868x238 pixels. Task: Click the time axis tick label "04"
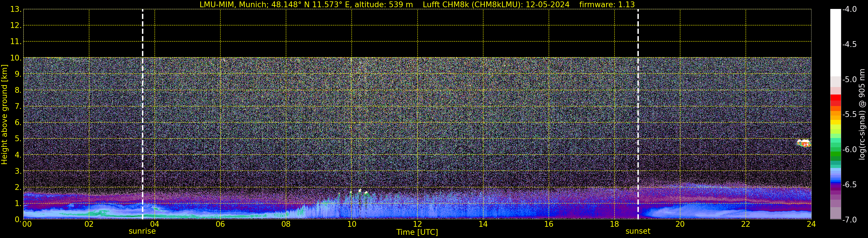click(155, 224)
